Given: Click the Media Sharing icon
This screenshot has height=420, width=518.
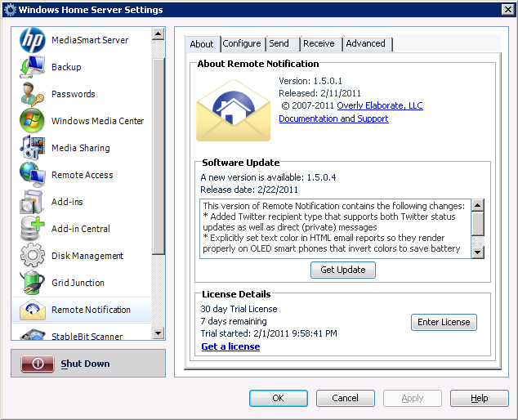Looking at the screenshot, I should 32,148.
